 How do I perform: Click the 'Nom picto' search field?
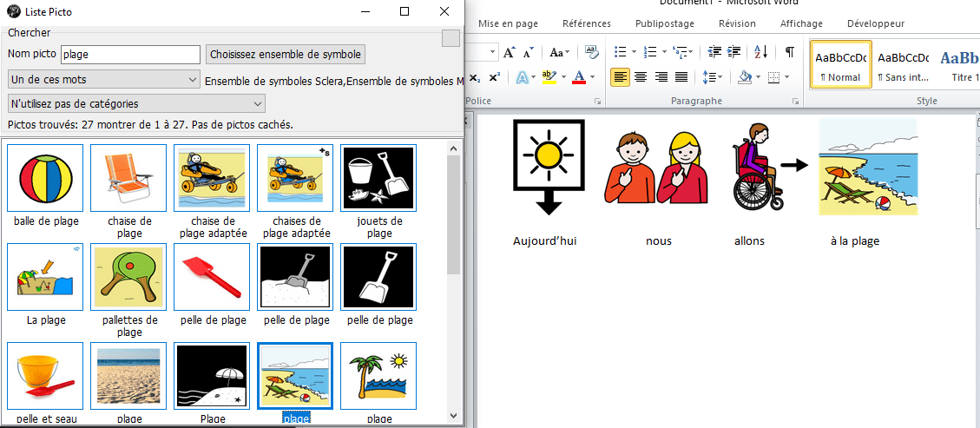pos(131,54)
